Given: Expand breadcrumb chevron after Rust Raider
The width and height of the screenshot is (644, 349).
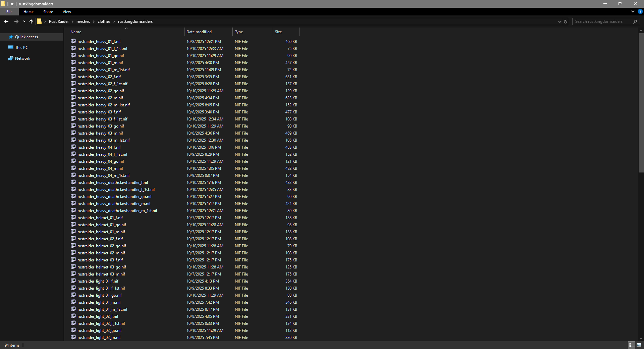Looking at the screenshot, I should pos(72,21).
